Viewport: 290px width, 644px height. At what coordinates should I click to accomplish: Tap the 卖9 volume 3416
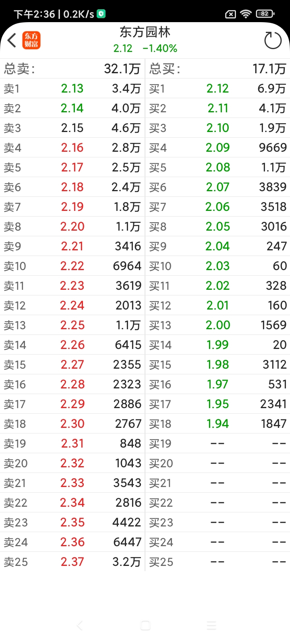point(128,246)
